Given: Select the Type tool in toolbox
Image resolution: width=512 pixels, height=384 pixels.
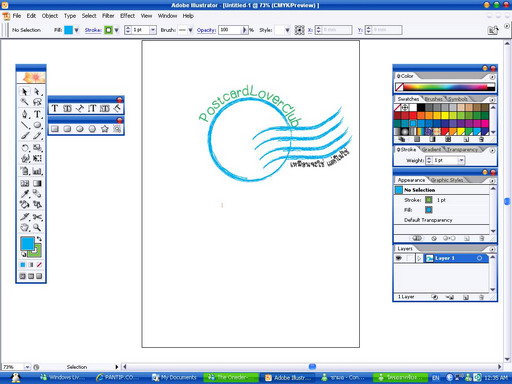Looking at the screenshot, I should (x=37, y=114).
